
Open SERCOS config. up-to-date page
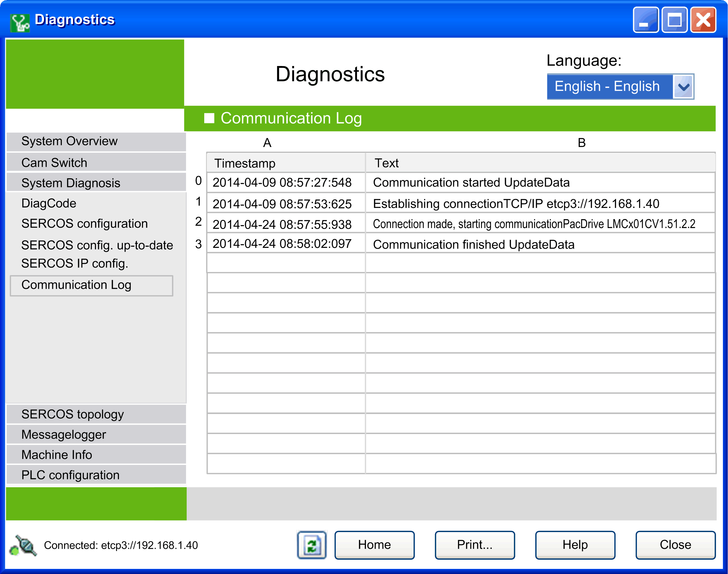(x=97, y=245)
